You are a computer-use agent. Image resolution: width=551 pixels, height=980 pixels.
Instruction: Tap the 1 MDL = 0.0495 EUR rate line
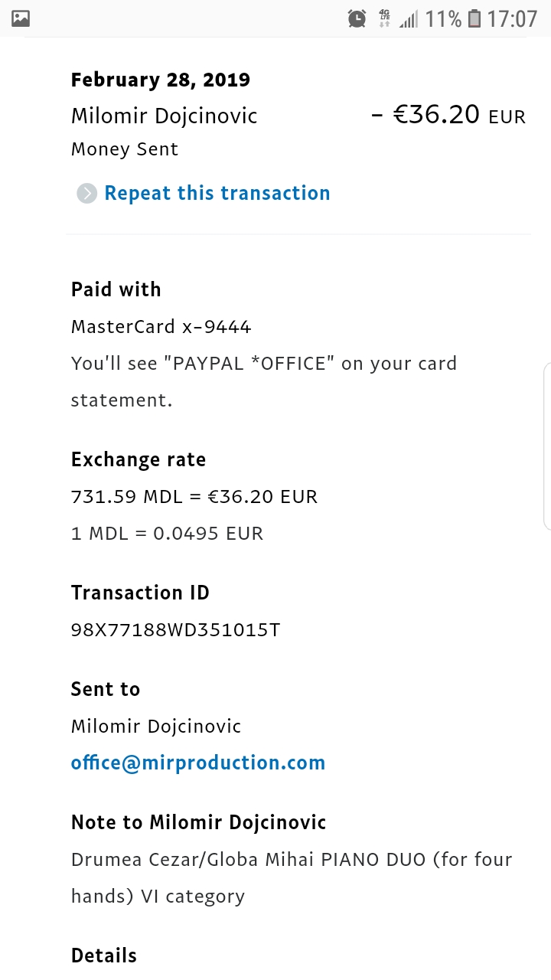click(x=167, y=534)
